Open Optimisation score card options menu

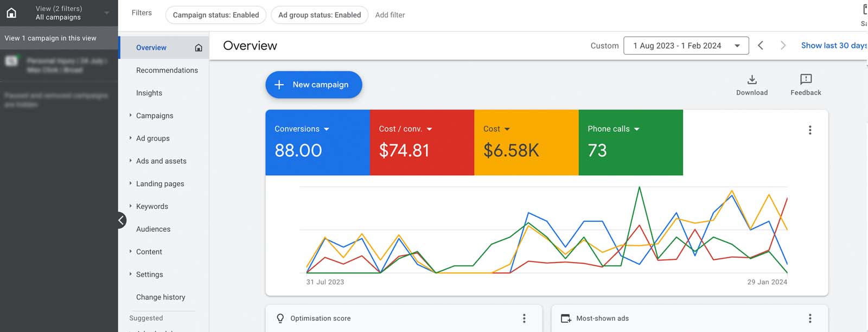click(x=524, y=318)
